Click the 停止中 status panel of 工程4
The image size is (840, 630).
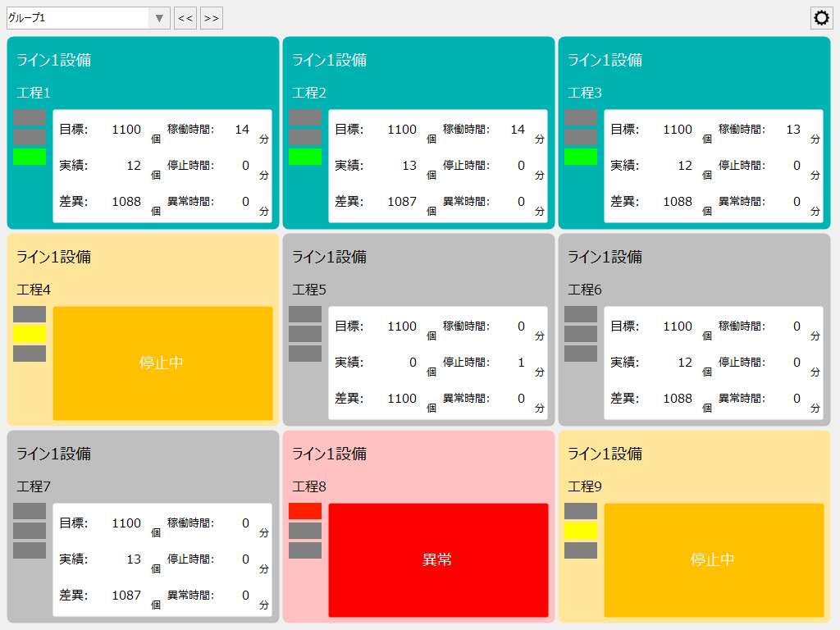click(x=162, y=363)
